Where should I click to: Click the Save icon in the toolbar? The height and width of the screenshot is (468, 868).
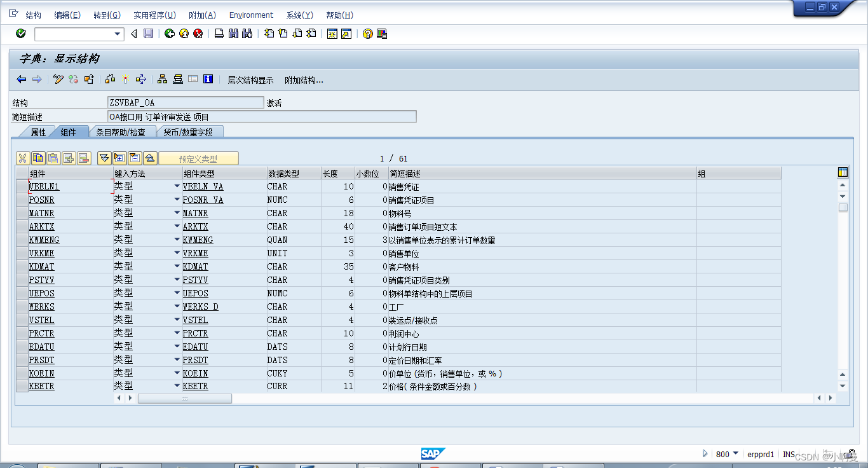pyautogui.click(x=149, y=34)
